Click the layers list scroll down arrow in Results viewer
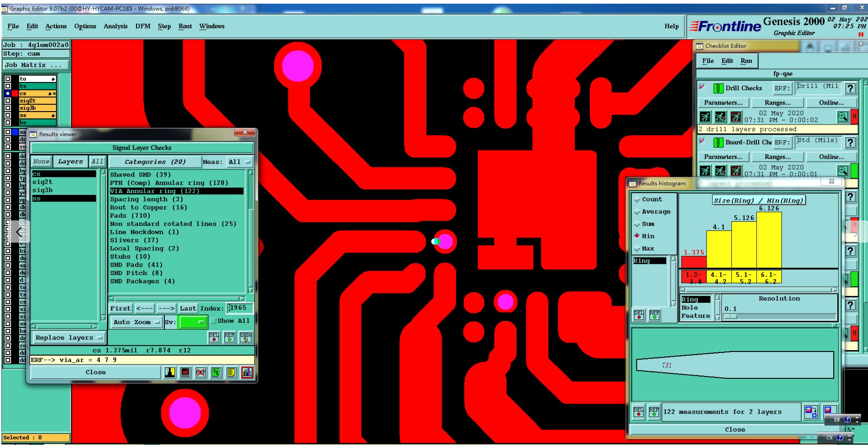Viewport: 868px width, 445px height. point(103,318)
